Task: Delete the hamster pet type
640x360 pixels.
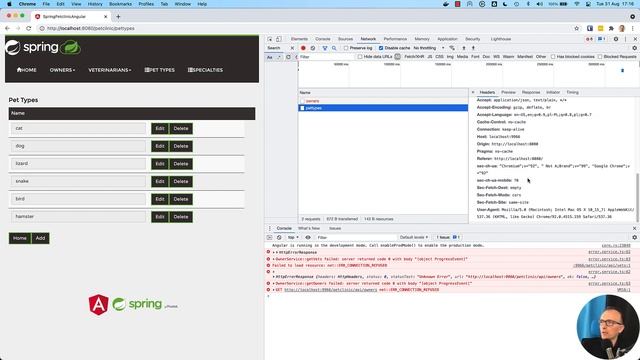Action: [181, 217]
